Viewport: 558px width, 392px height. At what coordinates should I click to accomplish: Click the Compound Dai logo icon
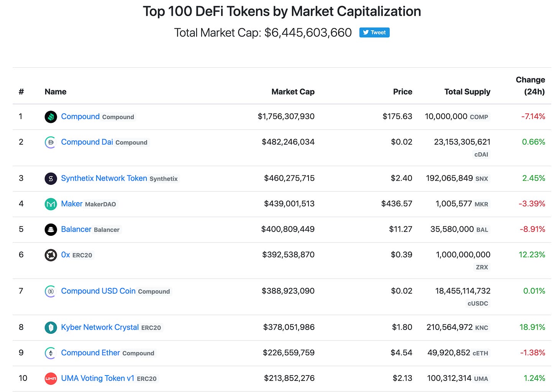pyautogui.click(x=51, y=142)
